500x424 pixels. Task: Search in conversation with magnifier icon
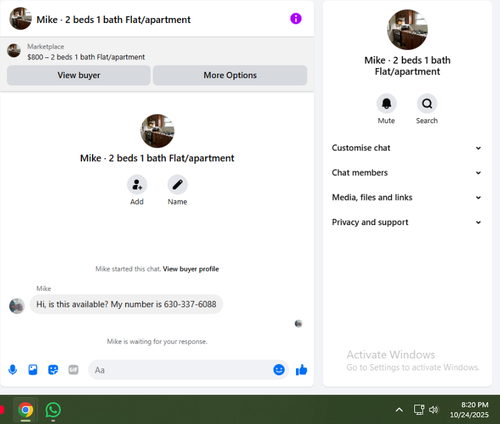[x=427, y=104]
